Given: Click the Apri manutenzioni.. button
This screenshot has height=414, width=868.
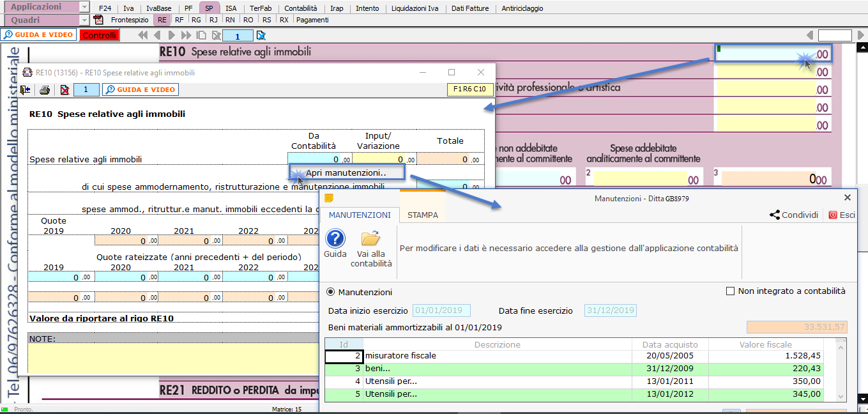Looking at the screenshot, I should coord(346,172).
